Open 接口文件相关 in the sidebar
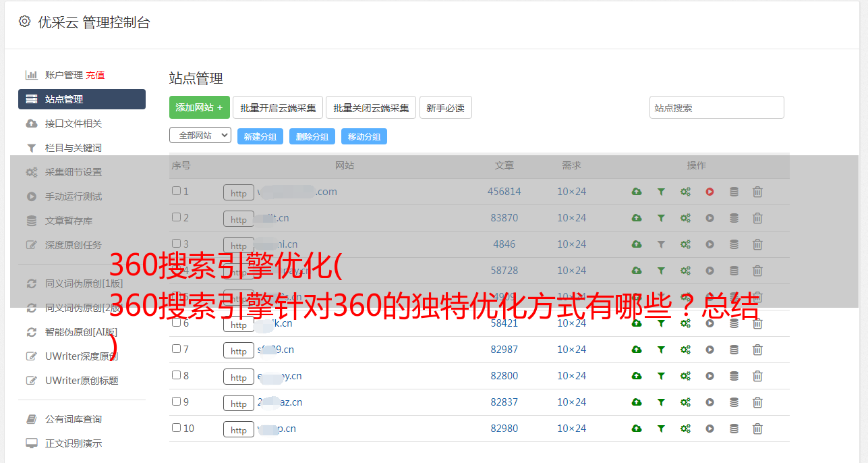868x463 pixels. click(x=74, y=124)
